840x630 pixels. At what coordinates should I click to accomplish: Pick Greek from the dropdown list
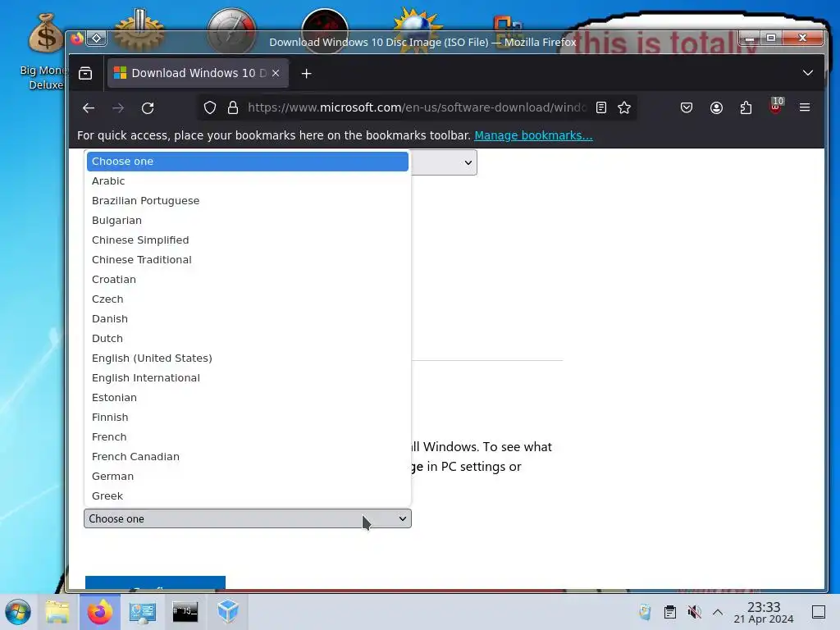[x=248, y=496]
